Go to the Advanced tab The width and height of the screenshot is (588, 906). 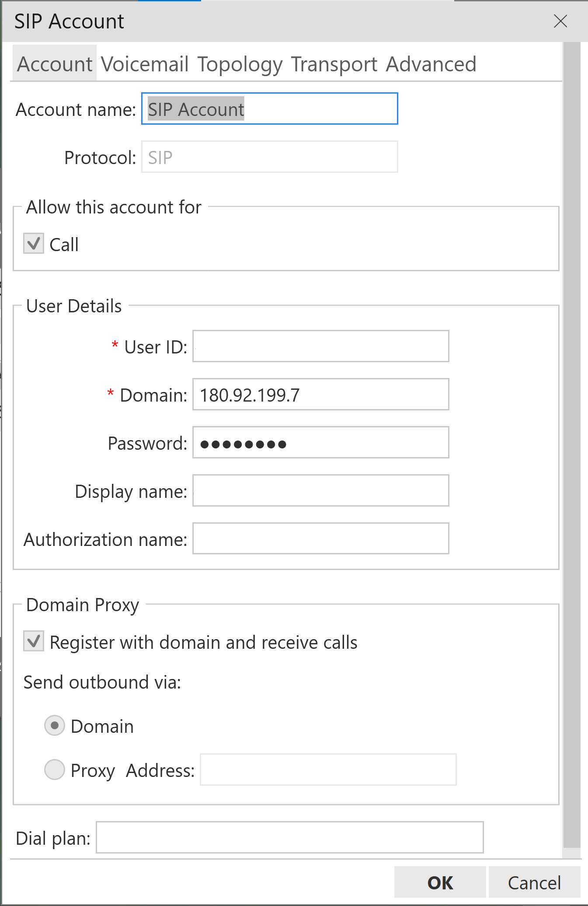tap(431, 64)
